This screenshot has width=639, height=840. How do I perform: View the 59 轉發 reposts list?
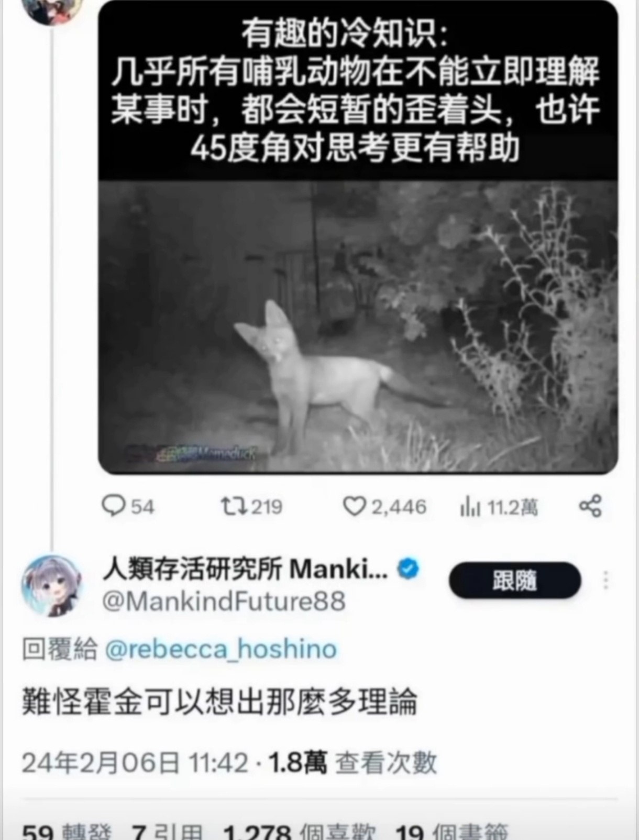tap(67, 832)
